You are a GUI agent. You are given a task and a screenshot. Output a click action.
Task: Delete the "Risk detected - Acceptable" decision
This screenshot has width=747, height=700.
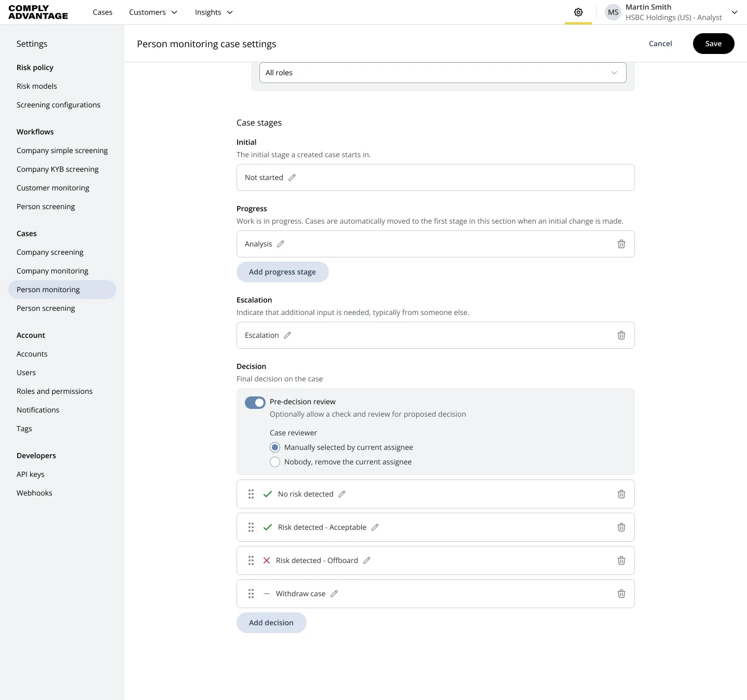pyautogui.click(x=621, y=527)
